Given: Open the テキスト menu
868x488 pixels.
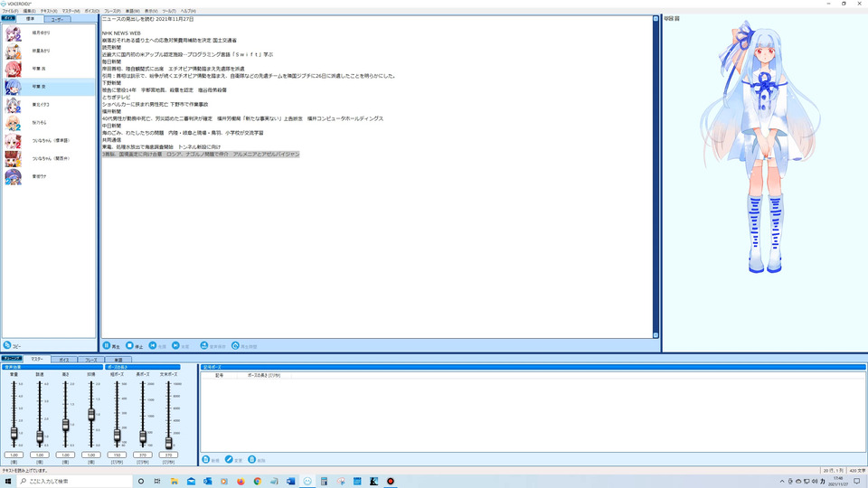Looking at the screenshot, I should point(49,11).
